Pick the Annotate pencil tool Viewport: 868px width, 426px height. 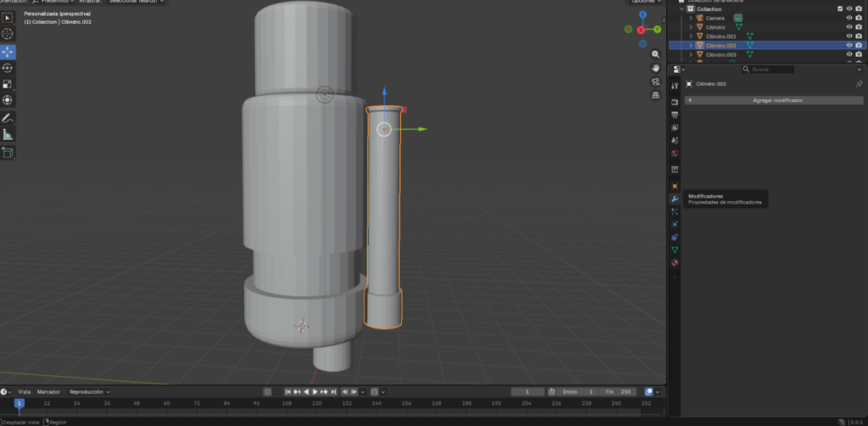click(8, 118)
